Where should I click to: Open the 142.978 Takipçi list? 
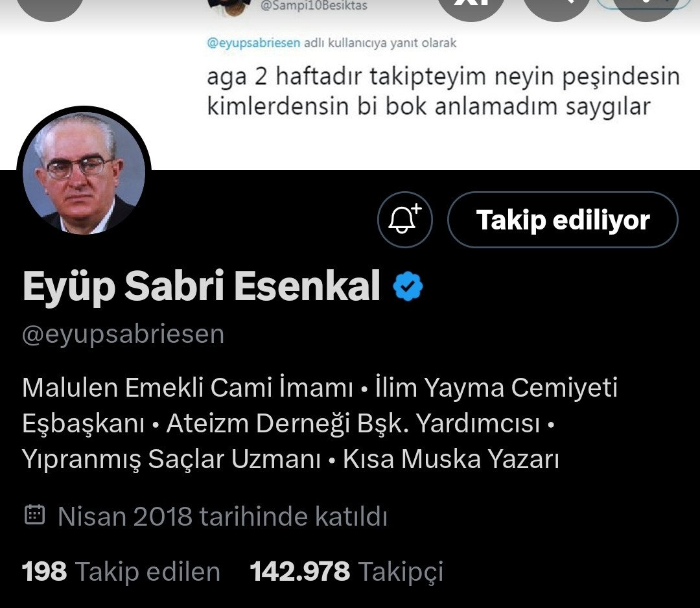coord(347,572)
